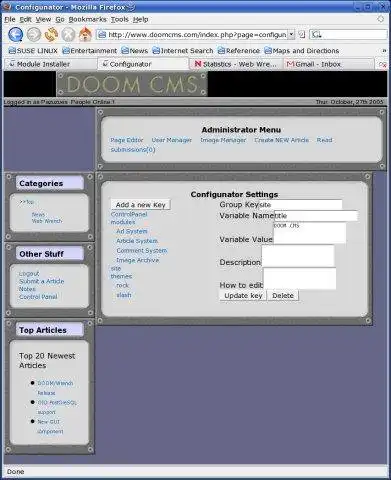Reload the page with refresh icon

51,34
